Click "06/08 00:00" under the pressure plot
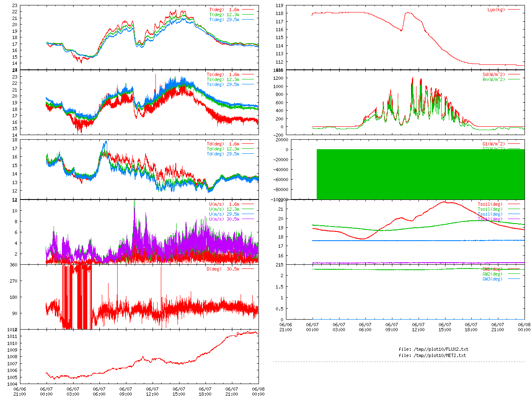This screenshot has height=399, width=532. click(x=259, y=392)
